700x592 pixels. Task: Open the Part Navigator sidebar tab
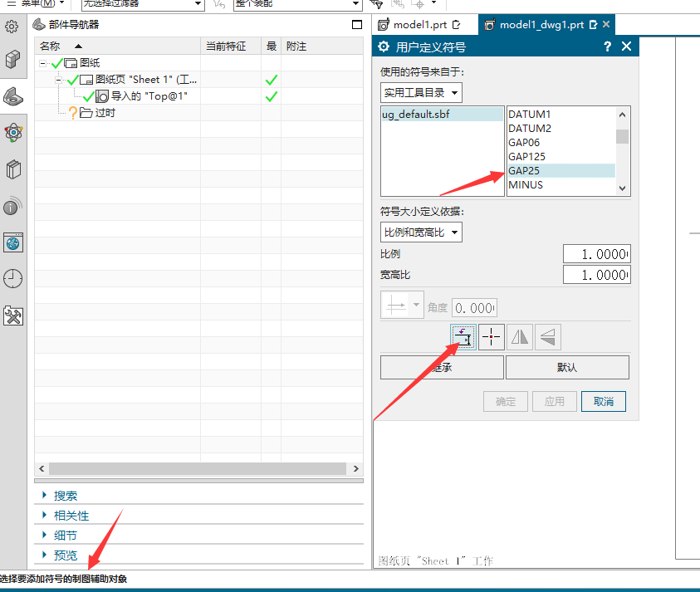point(14,95)
